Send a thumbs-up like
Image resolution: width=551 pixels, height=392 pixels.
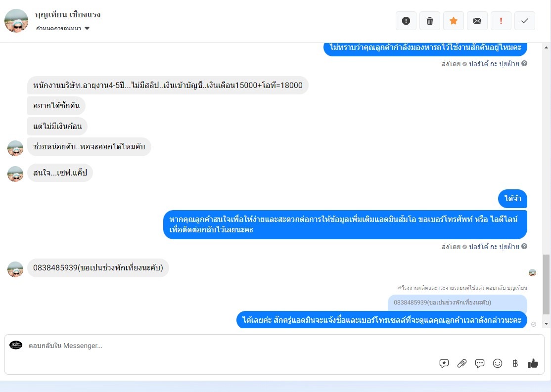tap(533, 363)
